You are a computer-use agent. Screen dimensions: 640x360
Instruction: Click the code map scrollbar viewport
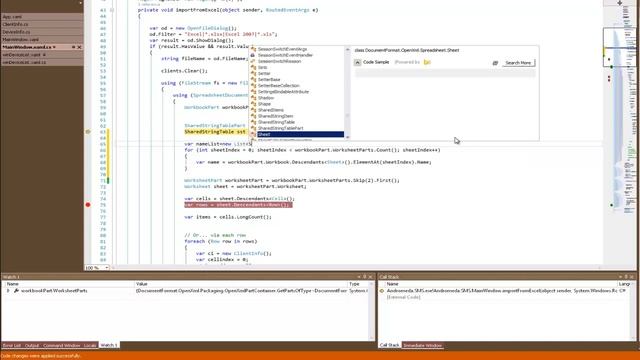point(619,47)
